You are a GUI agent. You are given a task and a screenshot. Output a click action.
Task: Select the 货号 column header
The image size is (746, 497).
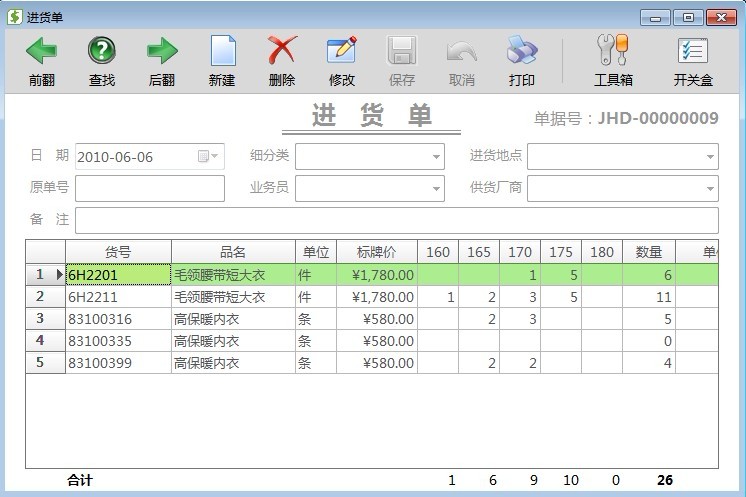(118, 252)
